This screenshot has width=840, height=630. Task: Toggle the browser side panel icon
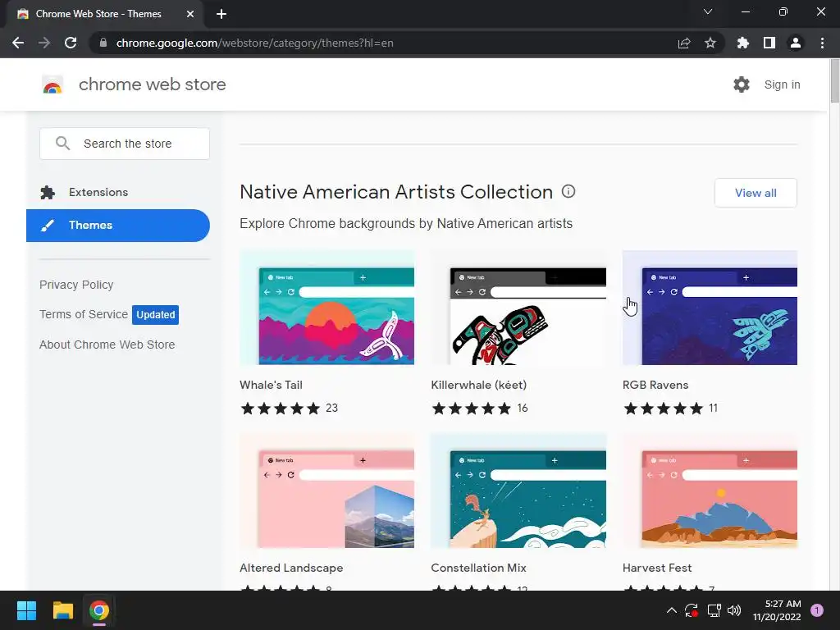coord(769,43)
